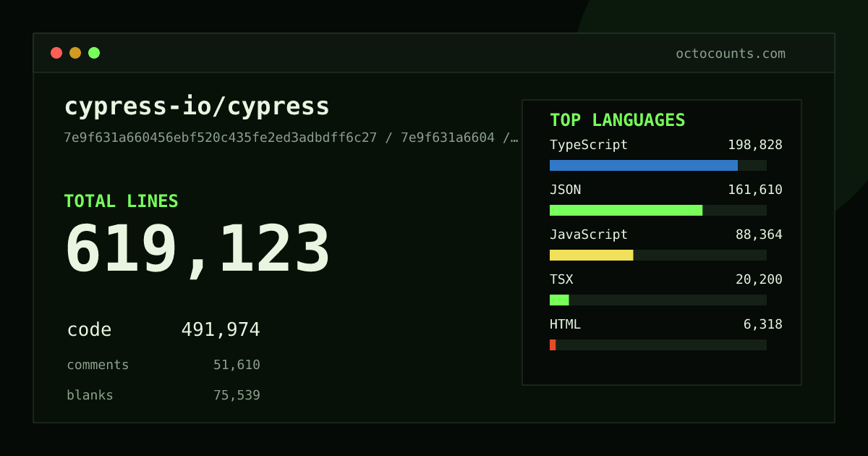Click the green maximize dot
The width and height of the screenshot is (868, 456).
click(94, 53)
